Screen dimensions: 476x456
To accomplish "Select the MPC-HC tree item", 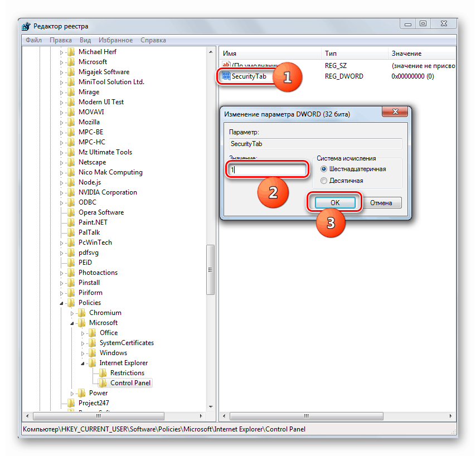I will point(91,142).
